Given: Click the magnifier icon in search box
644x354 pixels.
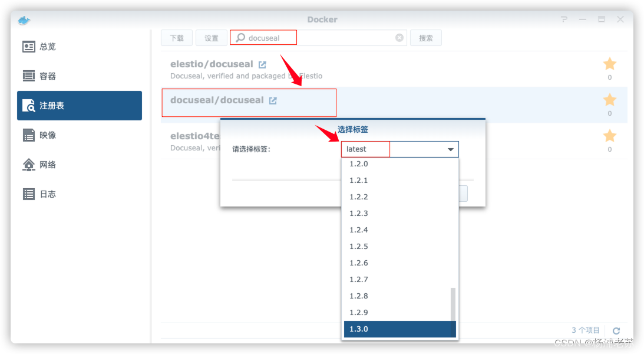Looking at the screenshot, I should pos(240,38).
